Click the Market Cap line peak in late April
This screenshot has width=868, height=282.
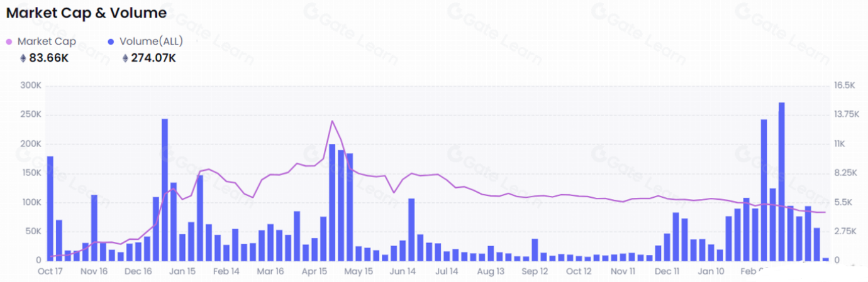332,121
